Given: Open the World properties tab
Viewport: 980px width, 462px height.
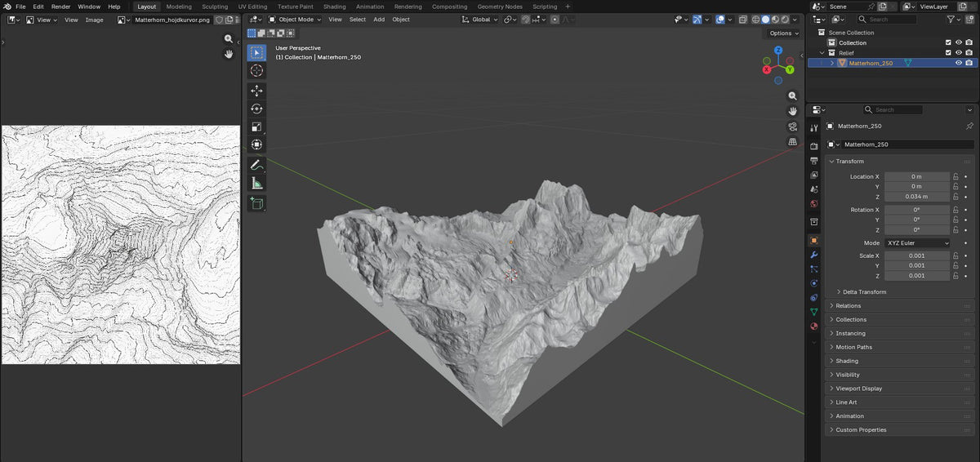Looking at the screenshot, I should [813, 204].
